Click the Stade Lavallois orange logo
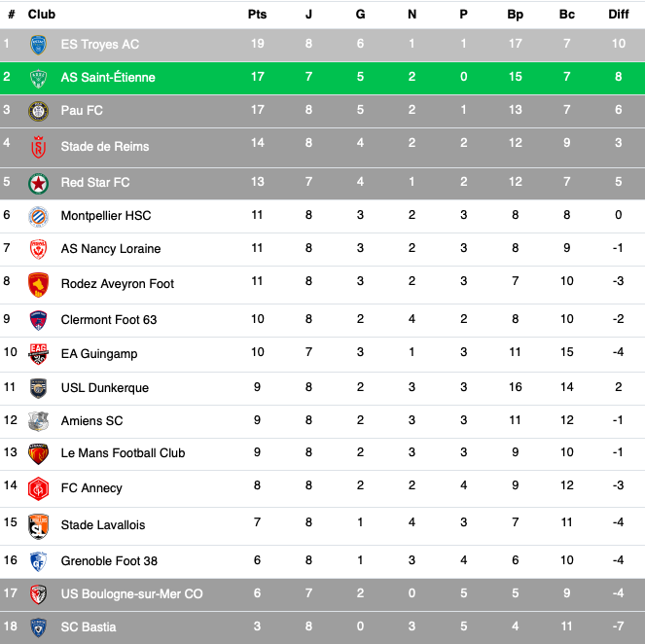The height and width of the screenshot is (644, 645). tap(38, 526)
